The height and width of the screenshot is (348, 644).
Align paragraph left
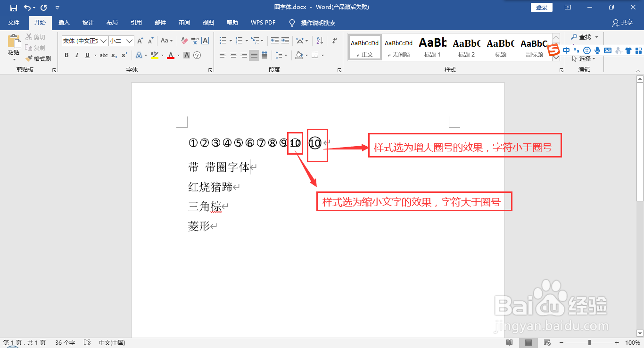(x=223, y=55)
